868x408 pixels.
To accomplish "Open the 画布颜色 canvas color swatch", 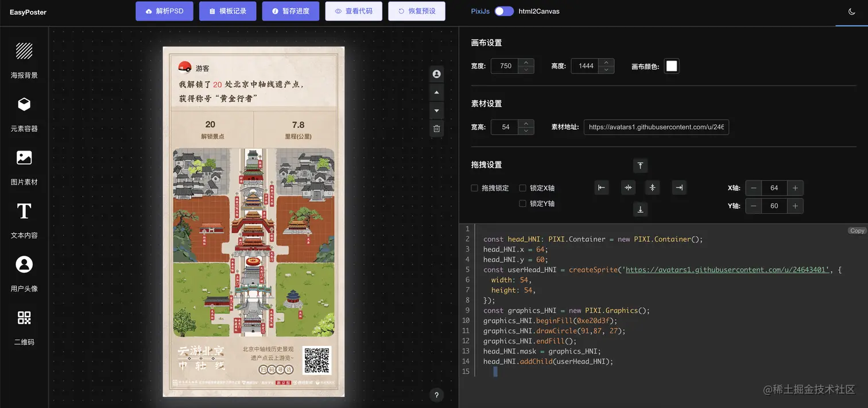I will tap(672, 66).
